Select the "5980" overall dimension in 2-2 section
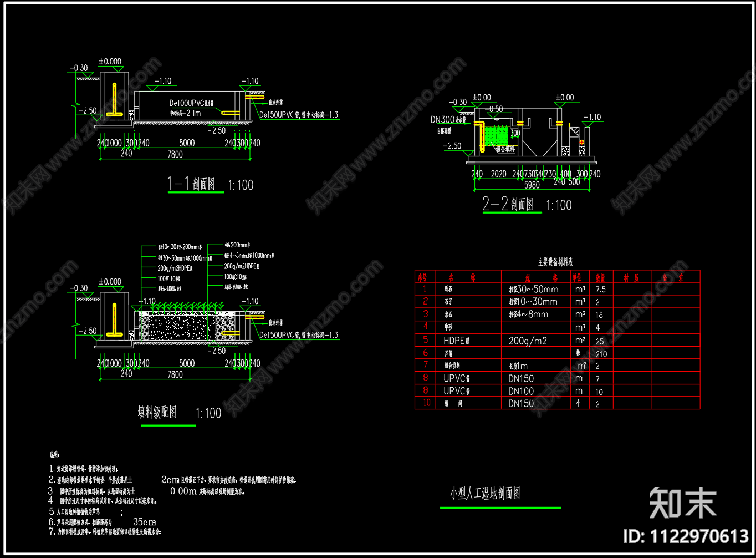756x558 pixels. click(x=532, y=185)
